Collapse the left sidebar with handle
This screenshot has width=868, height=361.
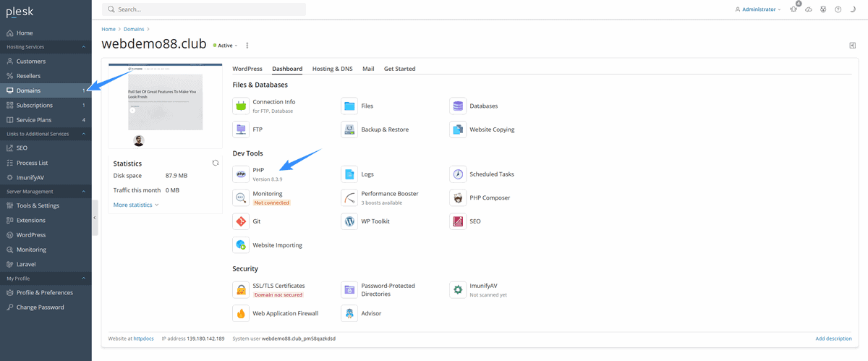(x=95, y=218)
